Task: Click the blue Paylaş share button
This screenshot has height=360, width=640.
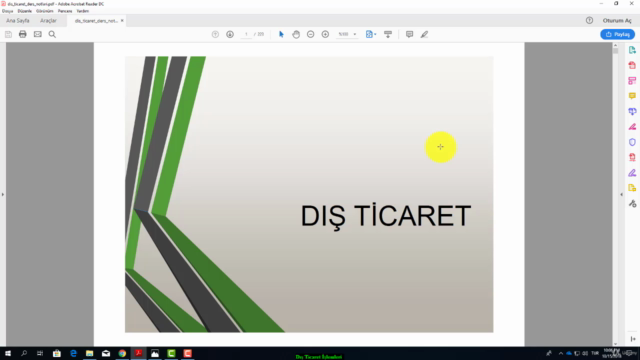Action: tap(618, 34)
